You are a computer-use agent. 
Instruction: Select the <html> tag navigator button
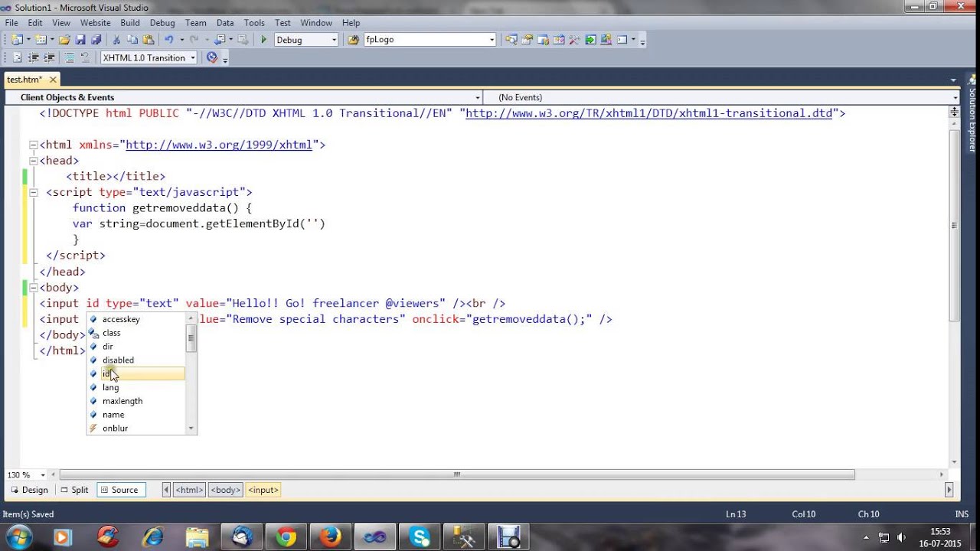(189, 490)
